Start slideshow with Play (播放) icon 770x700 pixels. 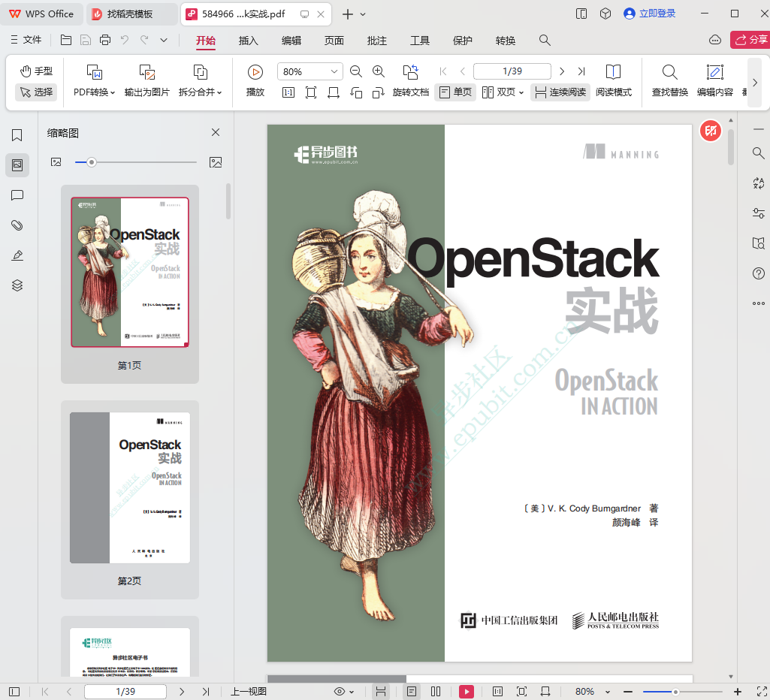[255, 72]
